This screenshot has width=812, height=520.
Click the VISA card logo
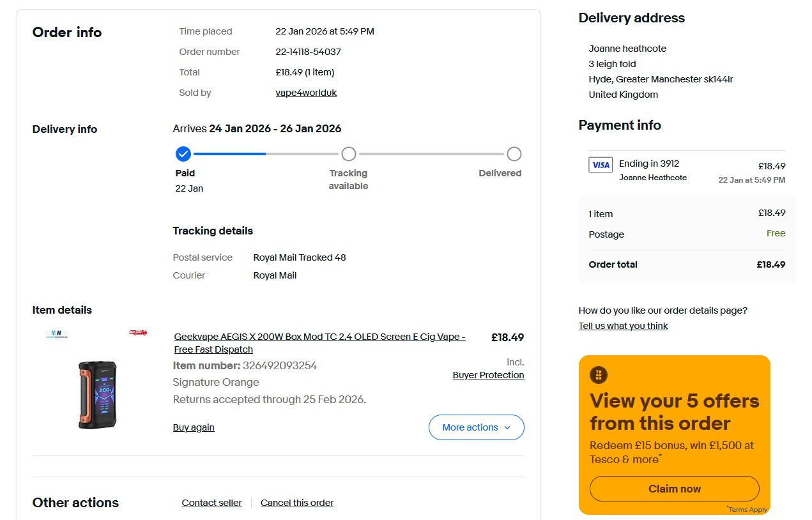pyautogui.click(x=601, y=165)
